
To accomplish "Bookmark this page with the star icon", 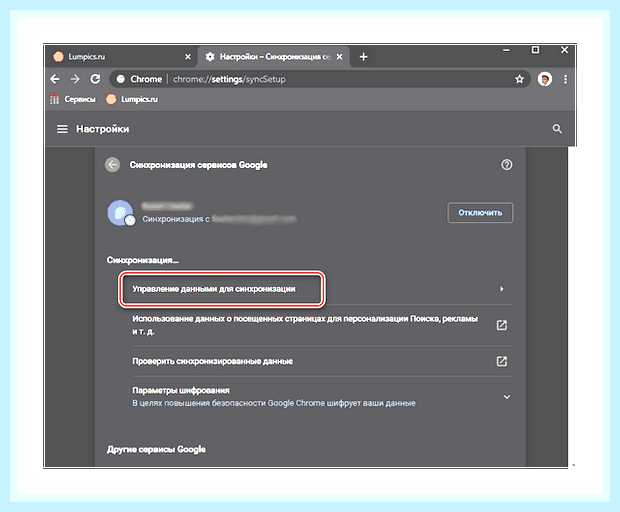I will click(520, 79).
